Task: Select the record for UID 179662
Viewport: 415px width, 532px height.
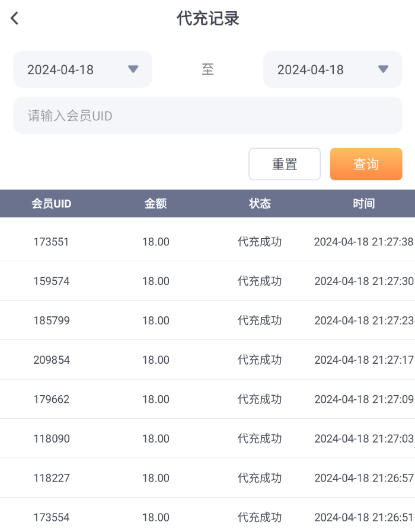Action: point(51,399)
